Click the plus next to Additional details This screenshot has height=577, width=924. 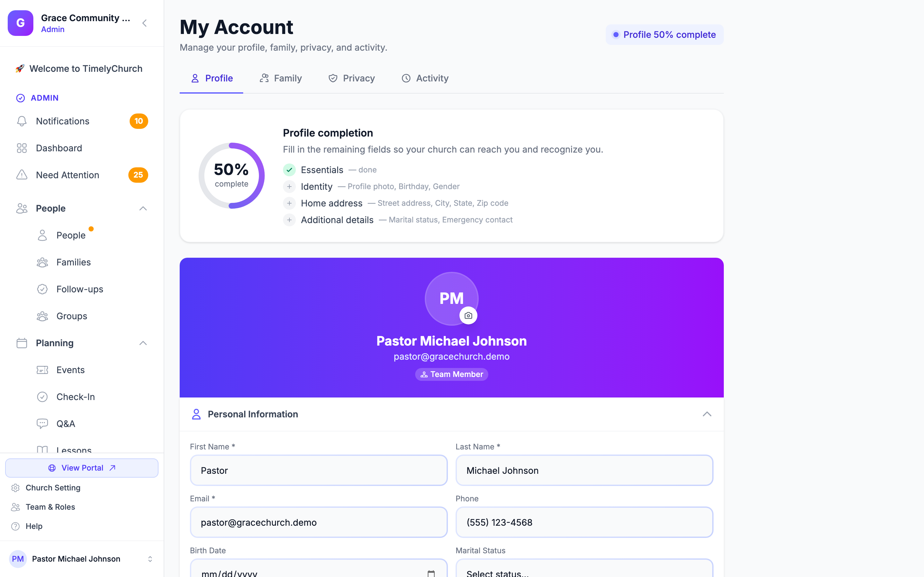(x=289, y=220)
